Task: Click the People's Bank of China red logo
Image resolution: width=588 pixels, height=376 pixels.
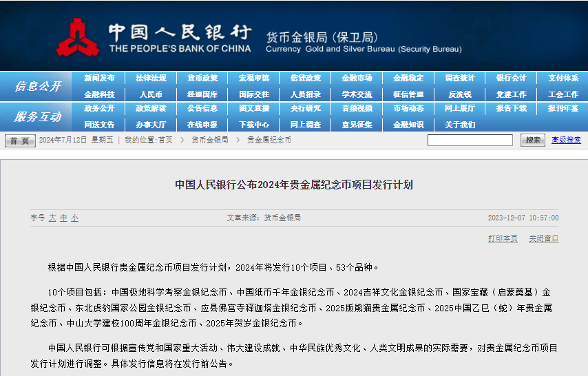Action: (78, 37)
